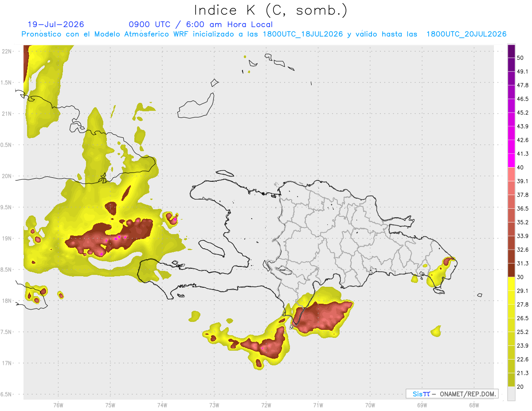This screenshot has width=532, height=411.
Task: Click the color scale value "35.2"
Action: click(x=523, y=222)
